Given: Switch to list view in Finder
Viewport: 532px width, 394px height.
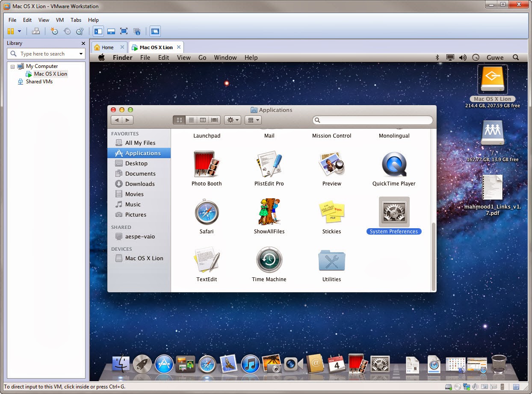Looking at the screenshot, I should tap(191, 120).
